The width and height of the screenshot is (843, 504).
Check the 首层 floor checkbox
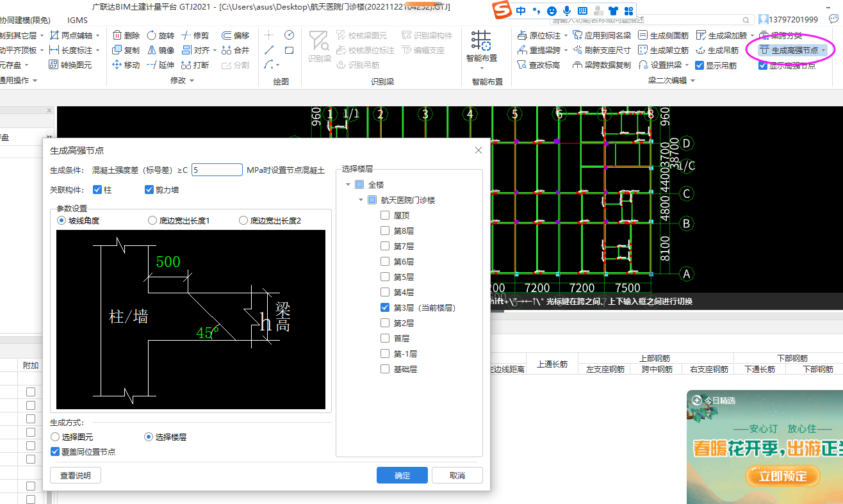click(385, 338)
